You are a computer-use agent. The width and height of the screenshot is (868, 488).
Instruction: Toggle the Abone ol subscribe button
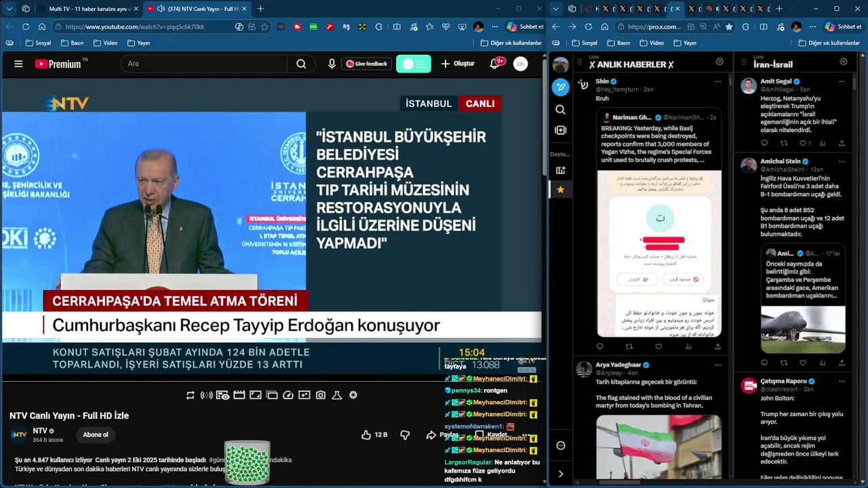point(96,434)
